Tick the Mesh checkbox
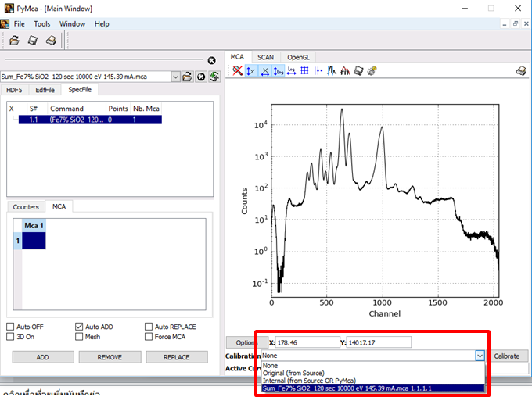 pos(79,337)
